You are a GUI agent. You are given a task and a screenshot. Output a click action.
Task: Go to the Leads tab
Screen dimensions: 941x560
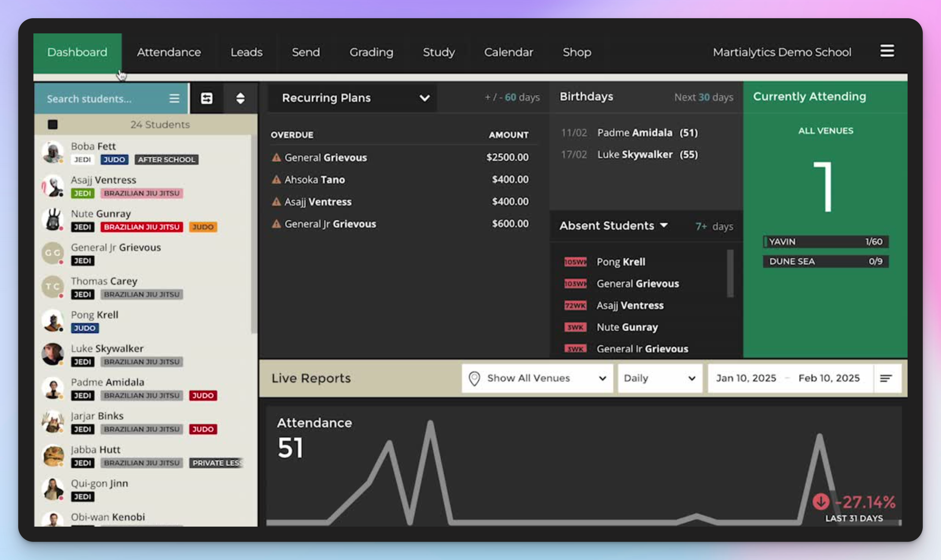tap(246, 52)
